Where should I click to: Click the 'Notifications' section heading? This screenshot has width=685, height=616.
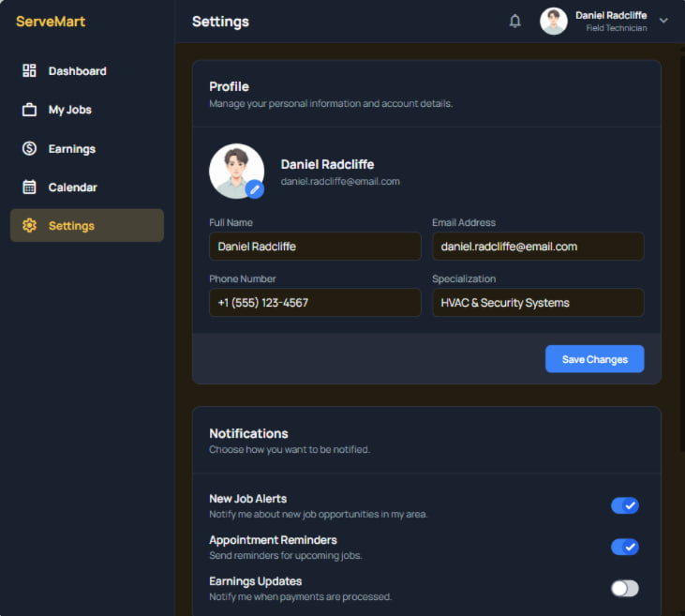248,433
